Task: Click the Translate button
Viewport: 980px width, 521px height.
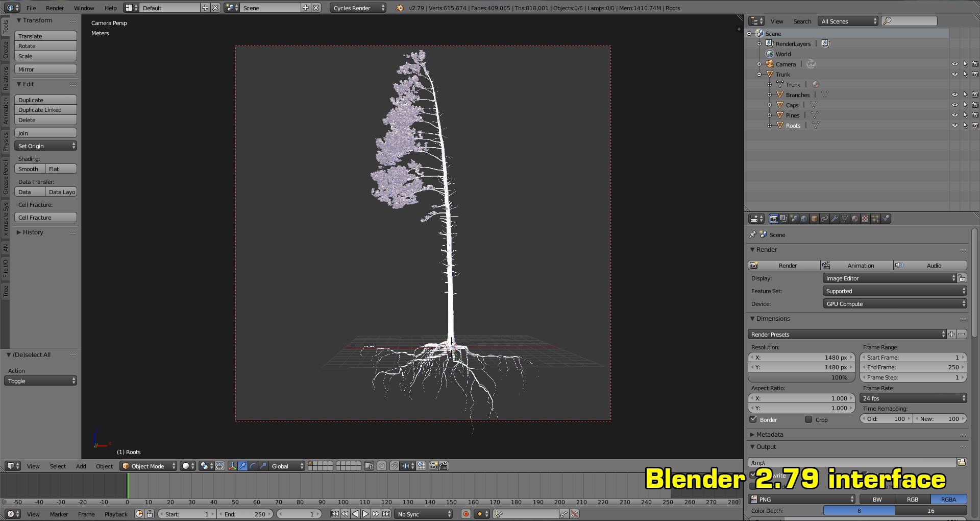Action: click(x=46, y=36)
